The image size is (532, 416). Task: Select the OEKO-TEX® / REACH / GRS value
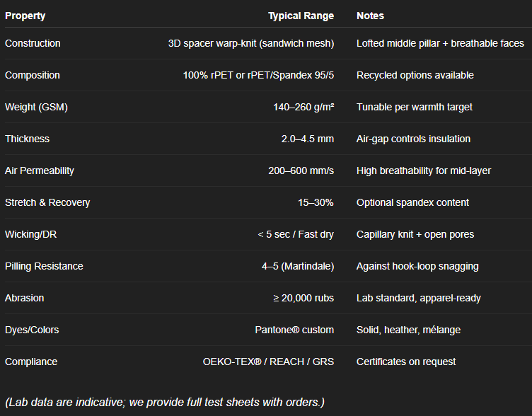click(268, 362)
